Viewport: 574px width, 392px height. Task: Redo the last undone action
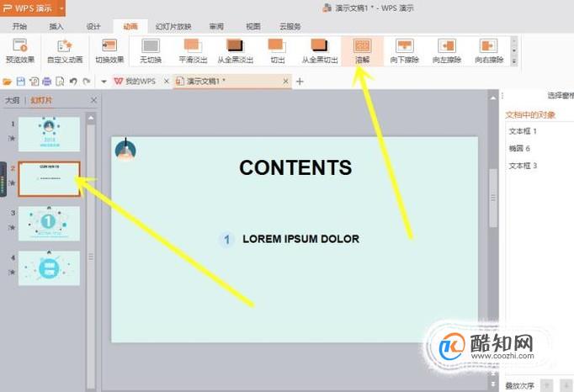87,82
